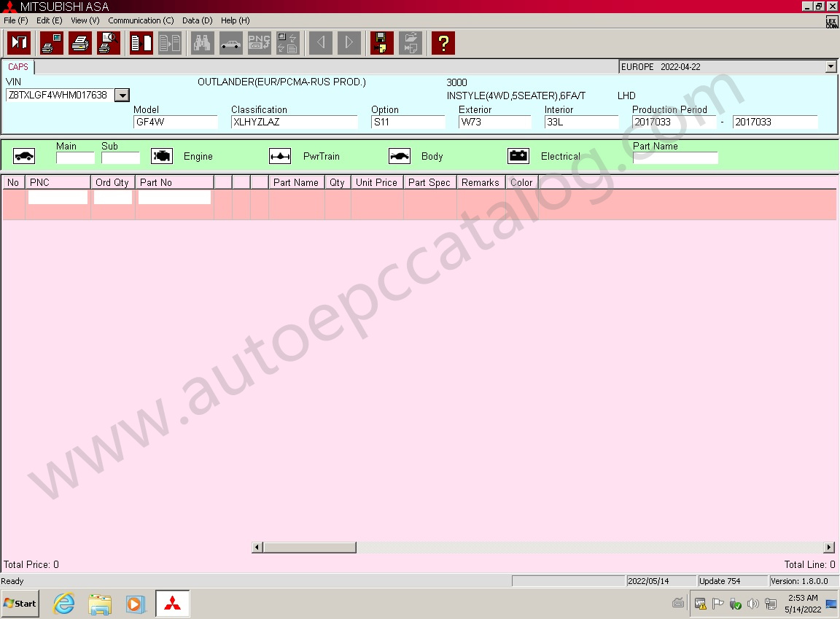This screenshot has width=840, height=619.
Task: Open help with question mark icon
Action: pyautogui.click(x=443, y=43)
